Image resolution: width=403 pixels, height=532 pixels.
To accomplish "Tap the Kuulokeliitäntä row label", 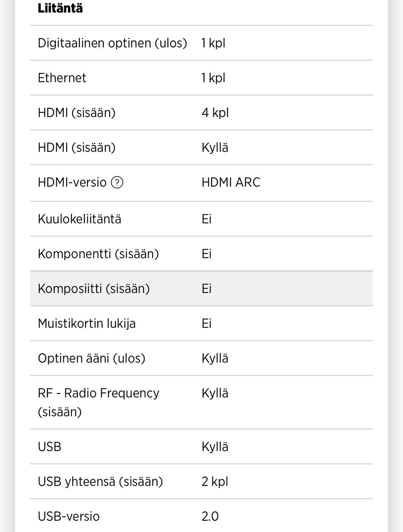I will [x=79, y=219].
